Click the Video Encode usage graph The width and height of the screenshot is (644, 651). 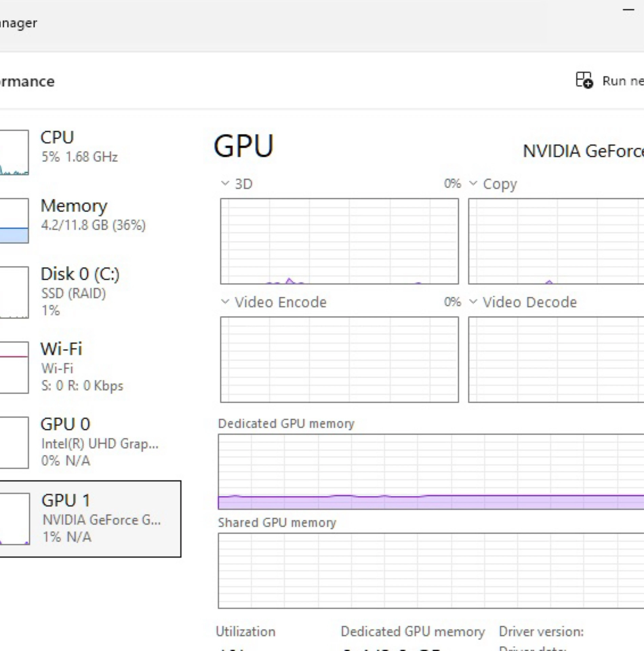point(339,360)
